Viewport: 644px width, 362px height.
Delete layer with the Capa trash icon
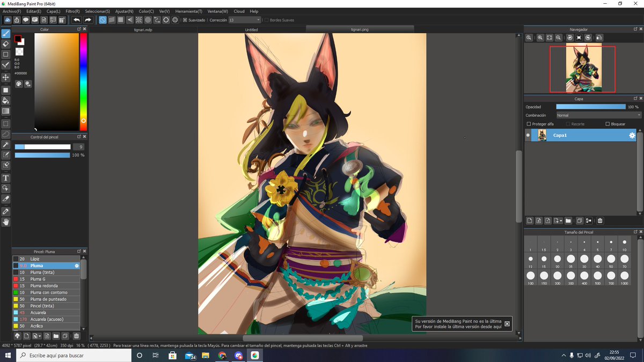[600, 220]
